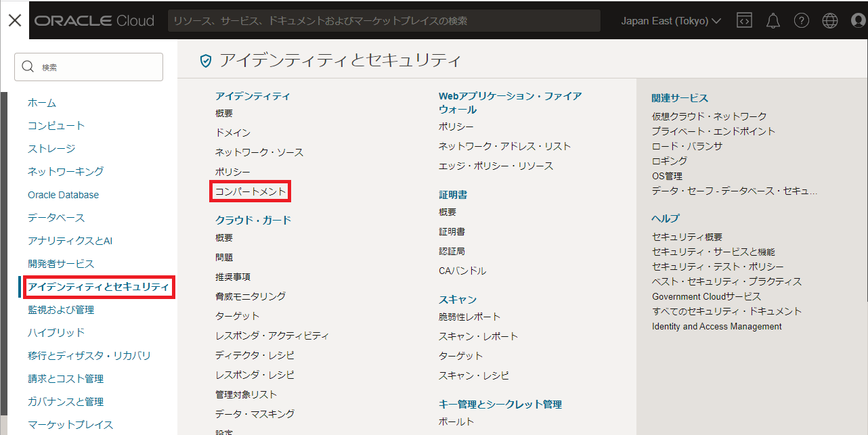Open the notifications bell icon

773,21
